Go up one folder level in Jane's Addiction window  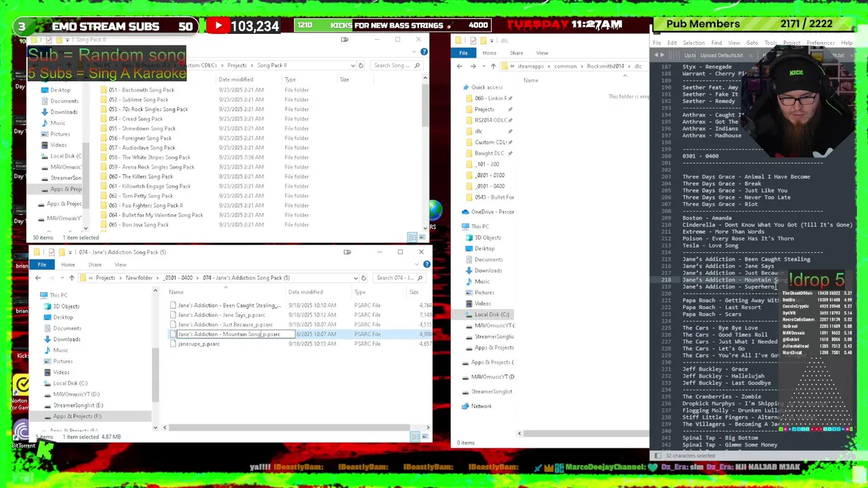tap(71, 278)
